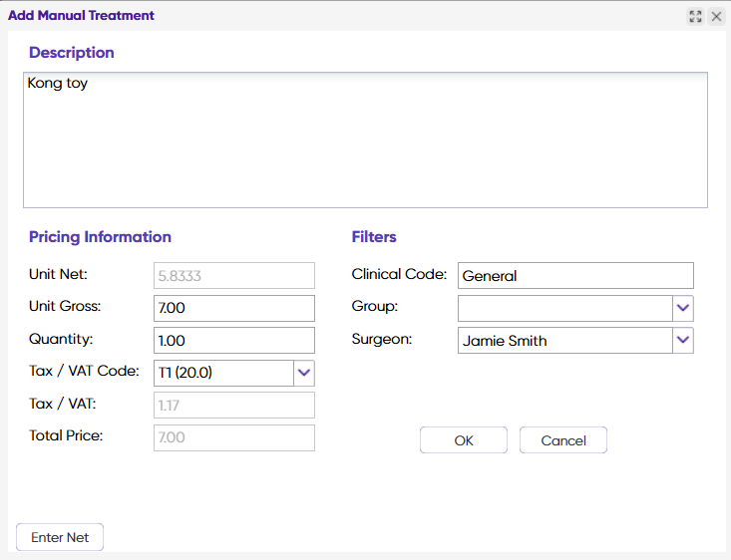Close the Add Manual Treatment dialog
Screen dimensions: 731x560
tap(717, 16)
